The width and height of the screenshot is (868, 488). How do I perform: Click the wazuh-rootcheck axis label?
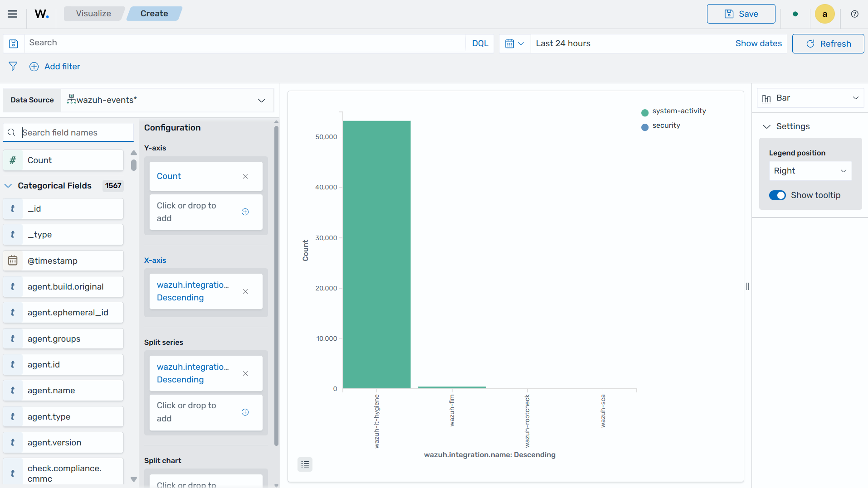(527, 421)
